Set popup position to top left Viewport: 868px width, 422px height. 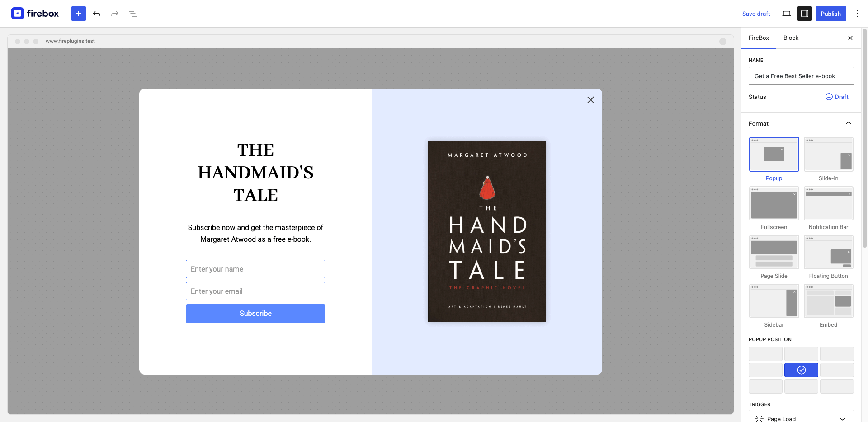[x=765, y=354]
